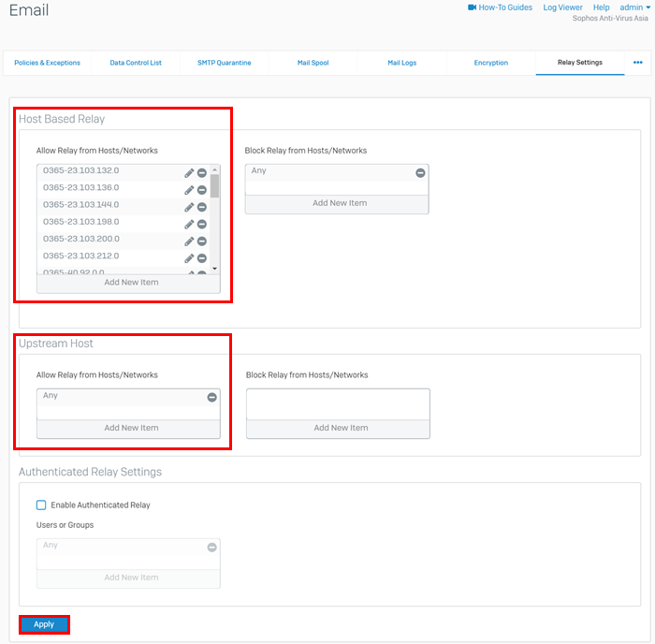Screen dimensions: 655x644
Task: Click pencil icon for O365-23.103.144.0
Action: pyautogui.click(x=189, y=207)
